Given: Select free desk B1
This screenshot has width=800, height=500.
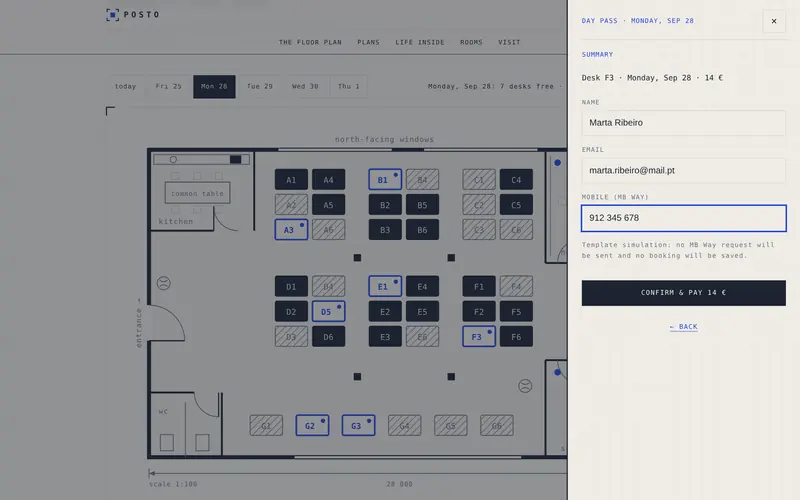Looking at the screenshot, I should [x=385, y=180].
